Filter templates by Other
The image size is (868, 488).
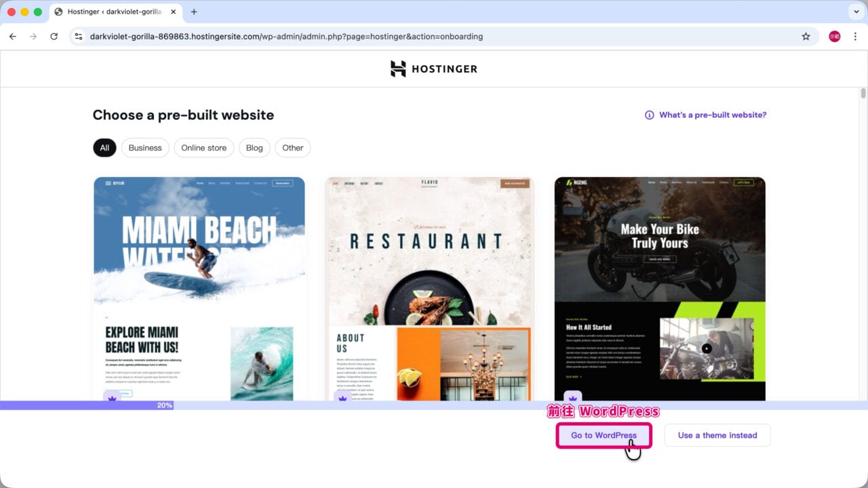(293, 148)
